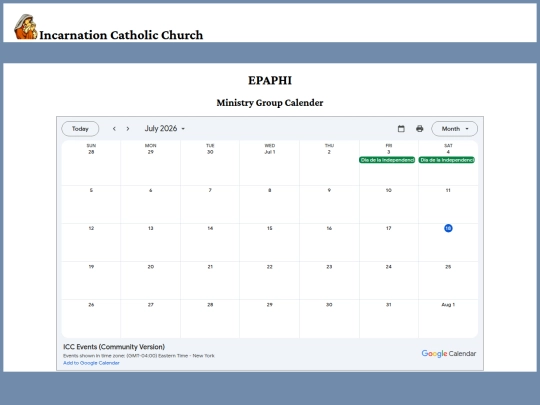Select date 20 in the calendar
This screenshot has height=405, width=540.
[151, 267]
